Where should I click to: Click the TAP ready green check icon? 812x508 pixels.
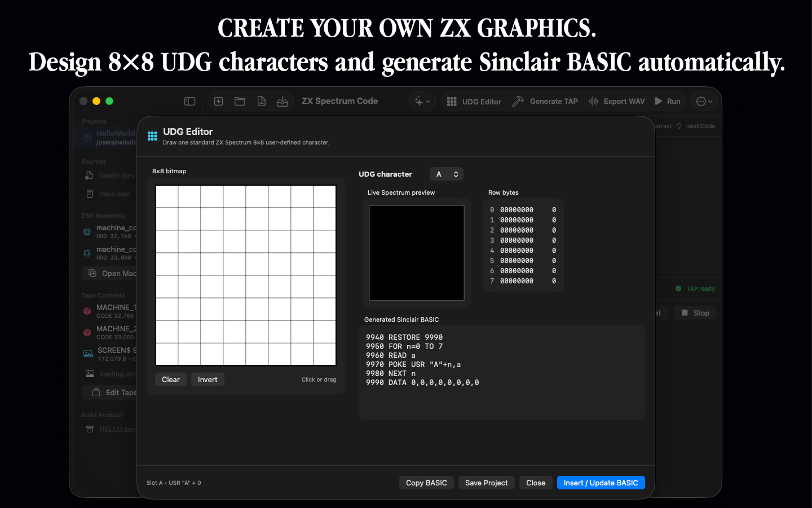coord(678,288)
